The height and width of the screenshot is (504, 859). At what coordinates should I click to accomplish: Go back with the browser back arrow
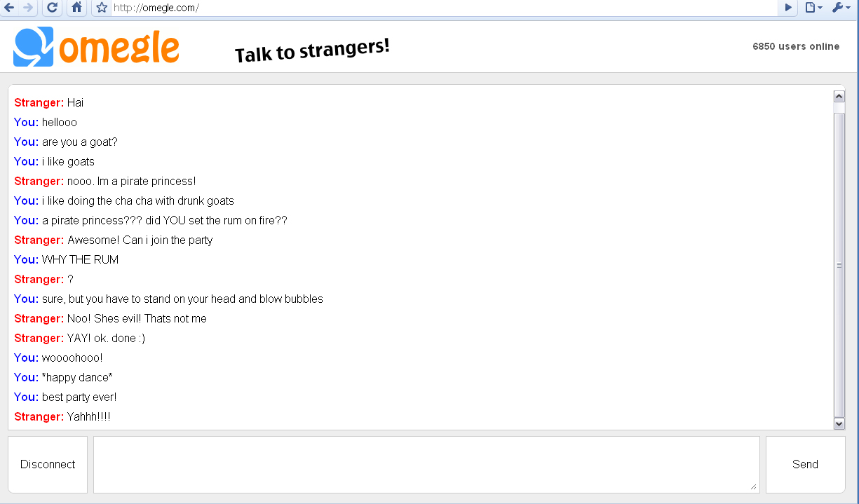8,8
